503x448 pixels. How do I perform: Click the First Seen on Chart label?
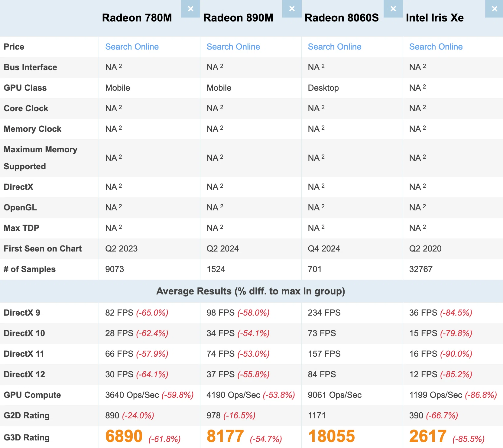pos(43,248)
